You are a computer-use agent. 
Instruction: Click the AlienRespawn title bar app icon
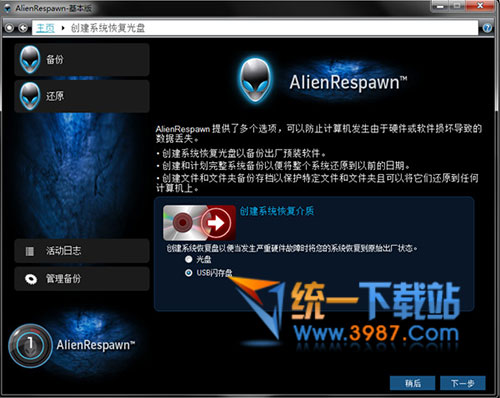8,8
